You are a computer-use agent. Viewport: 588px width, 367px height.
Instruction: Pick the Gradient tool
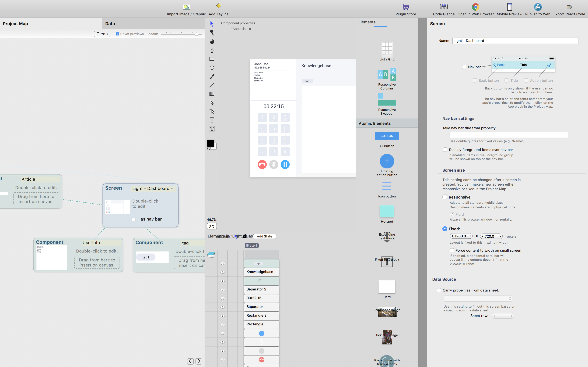pos(212,94)
